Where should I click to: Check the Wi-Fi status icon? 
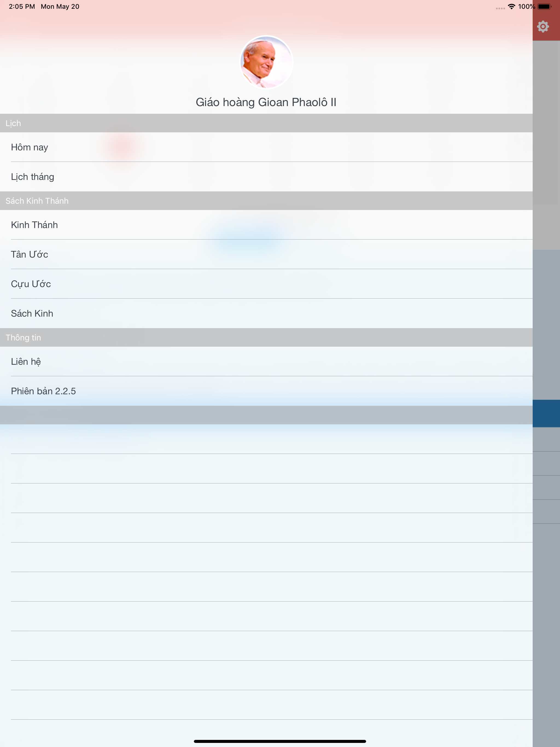click(x=511, y=6)
